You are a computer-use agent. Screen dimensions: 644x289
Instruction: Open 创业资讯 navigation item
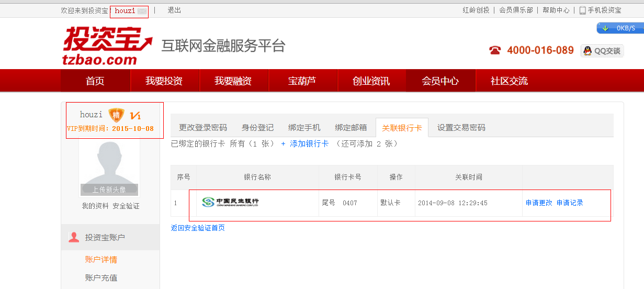coord(371,81)
